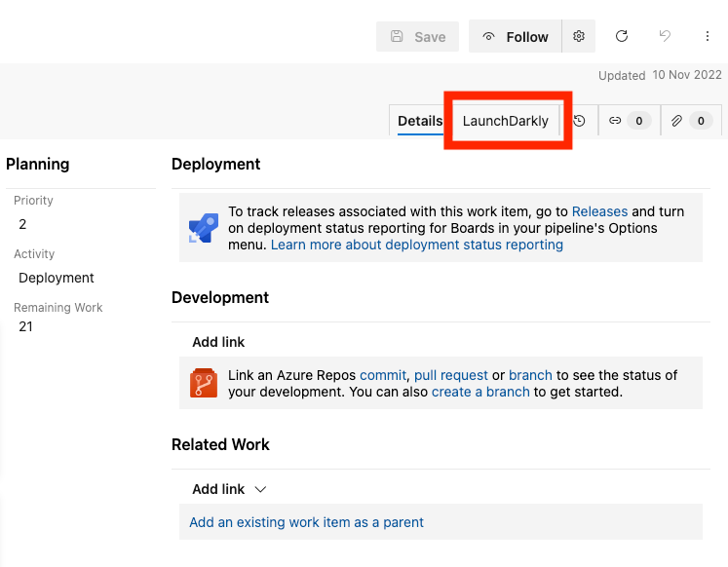Select the Details tab
This screenshot has width=728, height=567.
click(x=420, y=121)
